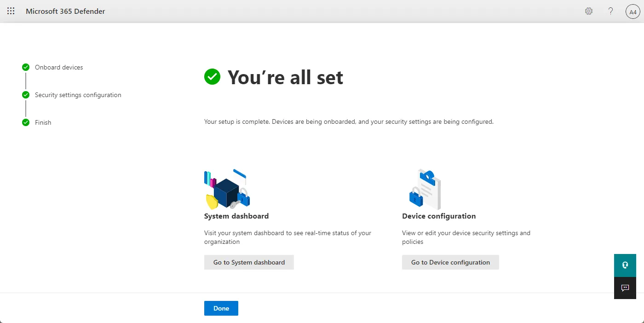This screenshot has height=323, width=644.
Task: Open the app launcher waffle icon
Action: [x=11, y=11]
